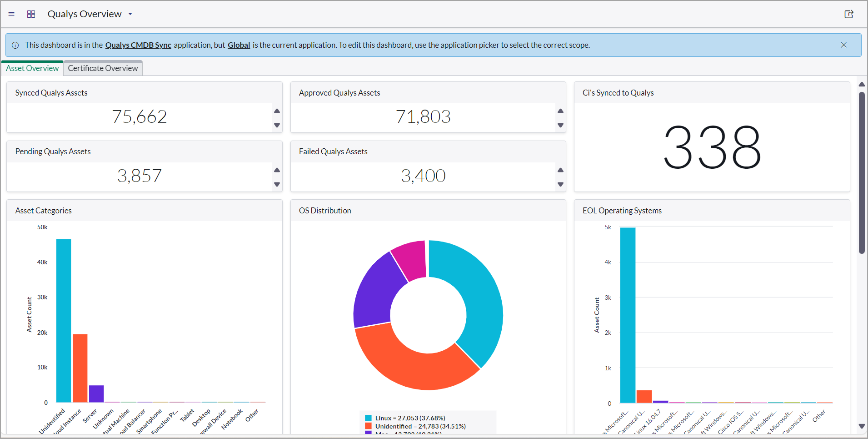Click the Failed Qualys Assets widget title
The width and height of the screenshot is (868, 439).
click(x=333, y=151)
